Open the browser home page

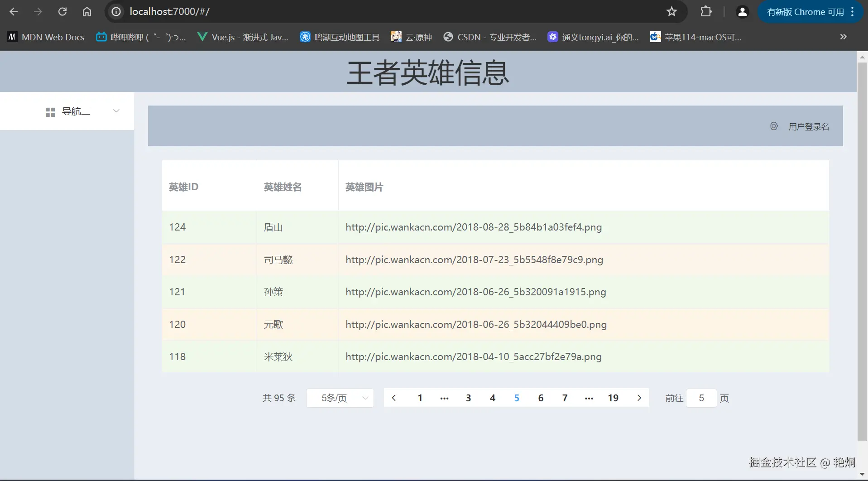click(x=86, y=11)
